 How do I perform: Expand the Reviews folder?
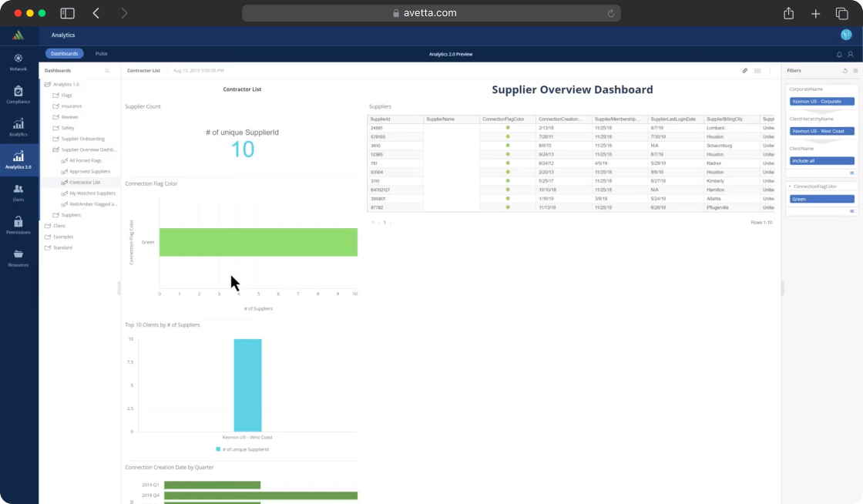pos(55,117)
